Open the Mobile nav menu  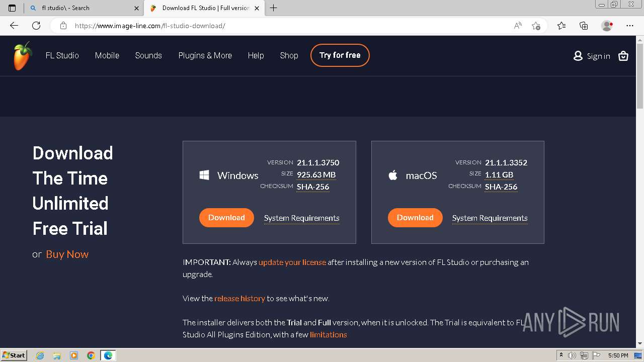click(x=107, y=55)
